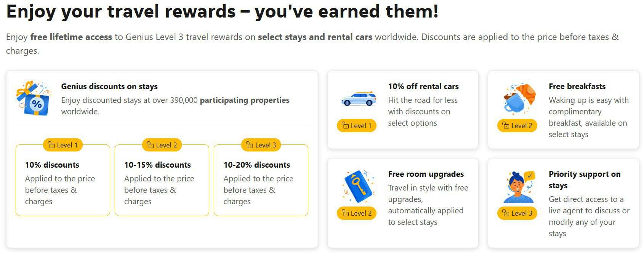Click the 10-15% discounts card heading
The width and height of the screenshot is (644, 261).
(157, 165)
